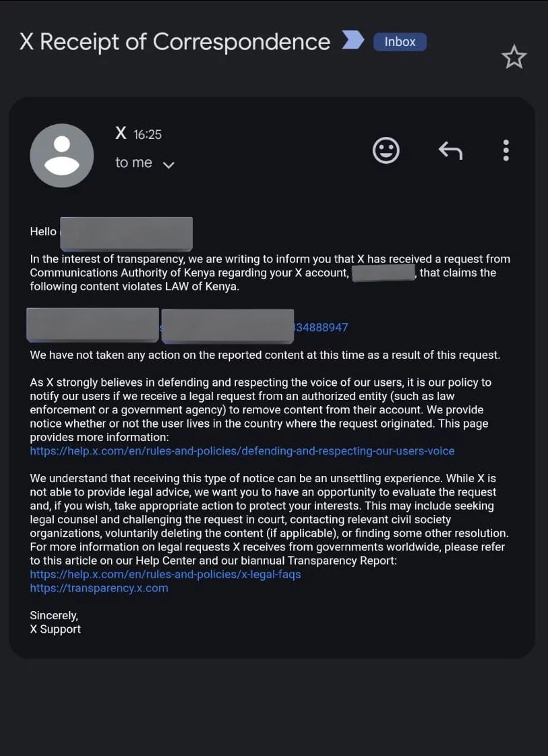Tap the 16:25 timestamp

[x=148, y=135]
